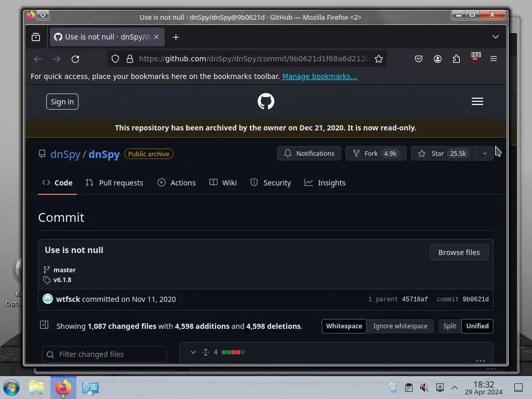This screenshot has width=532, height=399.
Task: Open a new tab with plus icon
Action: 176,37
